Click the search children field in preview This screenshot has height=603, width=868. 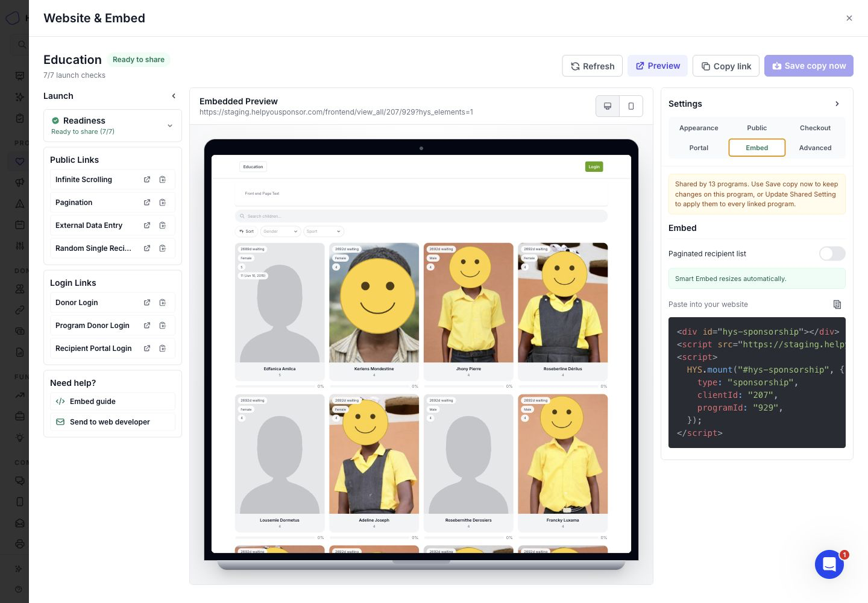[421, 216]
